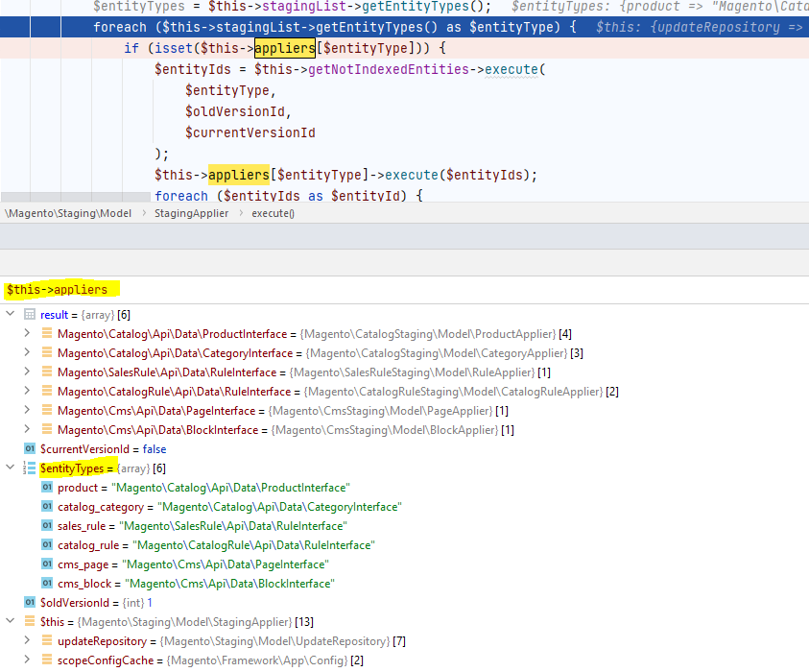Collapse the $entityTypes array node
This screenshot has width=809, height=672.
click(x=11, y=468)
